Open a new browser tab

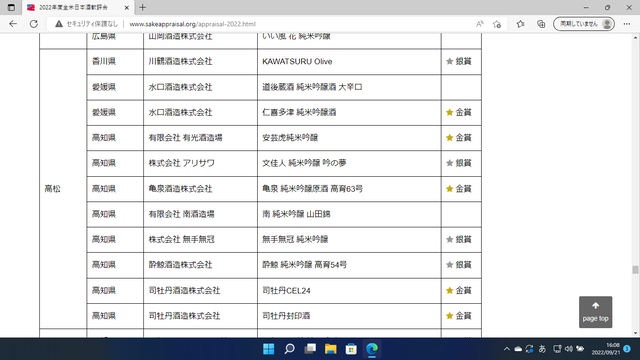142,7
